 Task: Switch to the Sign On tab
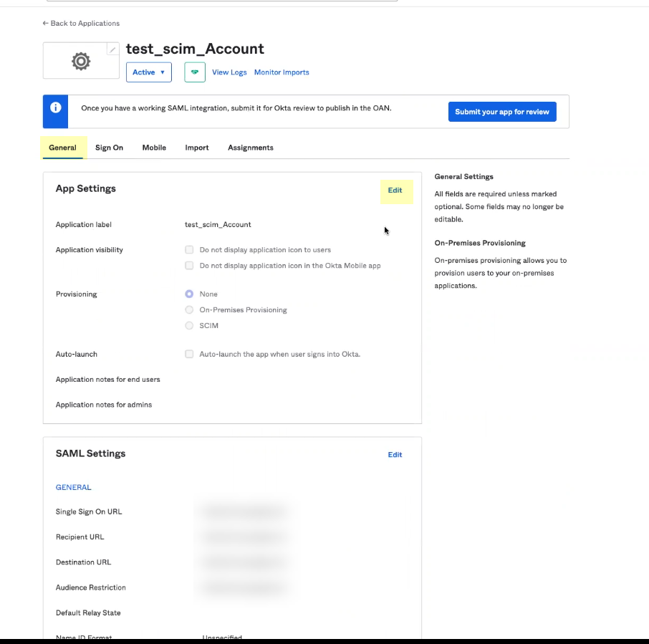(x=110, y=148)
